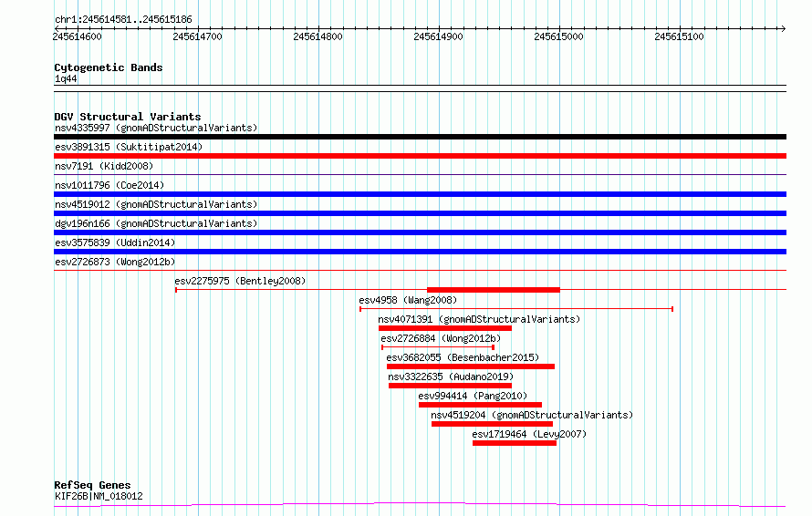Click red bar under nsv4071391
The image size is (812, 516).
445,328
